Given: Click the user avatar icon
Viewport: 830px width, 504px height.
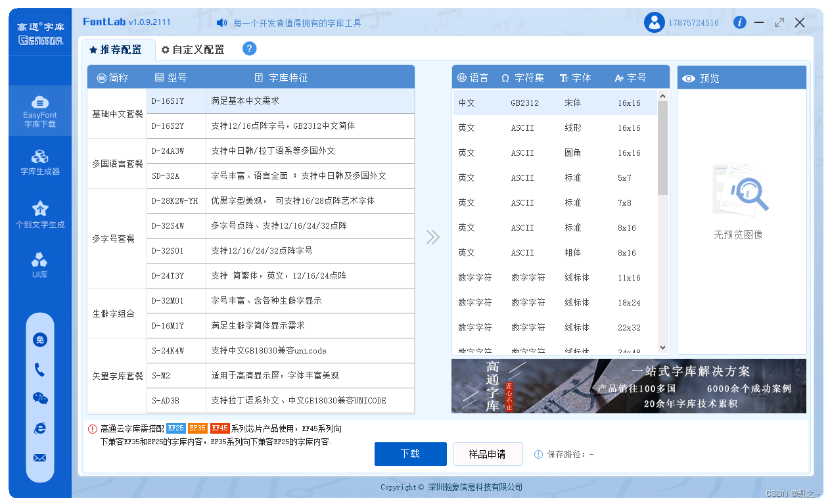Looking at the screenshot, I should [654, 22].
